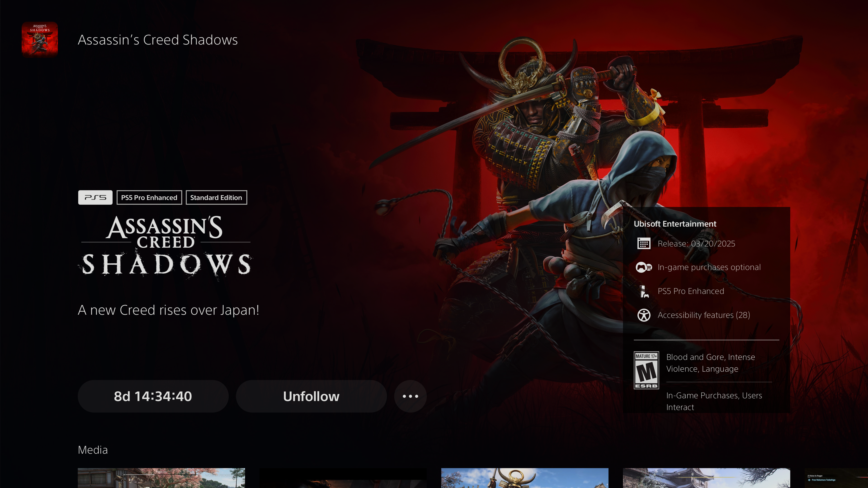868x488 pixels.
Task: Click the Ubisoft Entertainment publisher name
Action: 675,224
